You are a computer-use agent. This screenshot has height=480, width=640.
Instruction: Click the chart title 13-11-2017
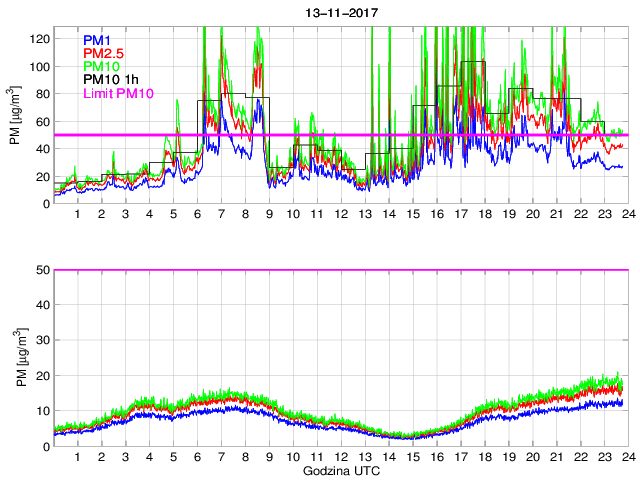(342, 13)
